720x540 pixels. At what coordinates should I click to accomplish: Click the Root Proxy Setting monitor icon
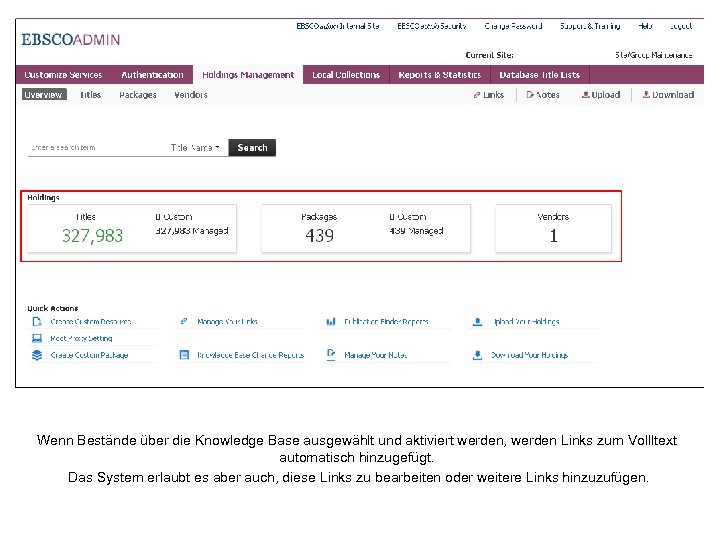pos(37,338)
